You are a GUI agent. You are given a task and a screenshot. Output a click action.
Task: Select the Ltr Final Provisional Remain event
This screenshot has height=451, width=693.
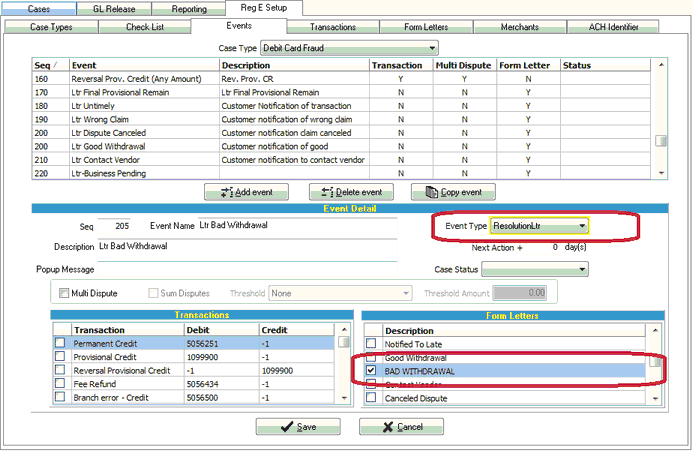click(341, 92)
